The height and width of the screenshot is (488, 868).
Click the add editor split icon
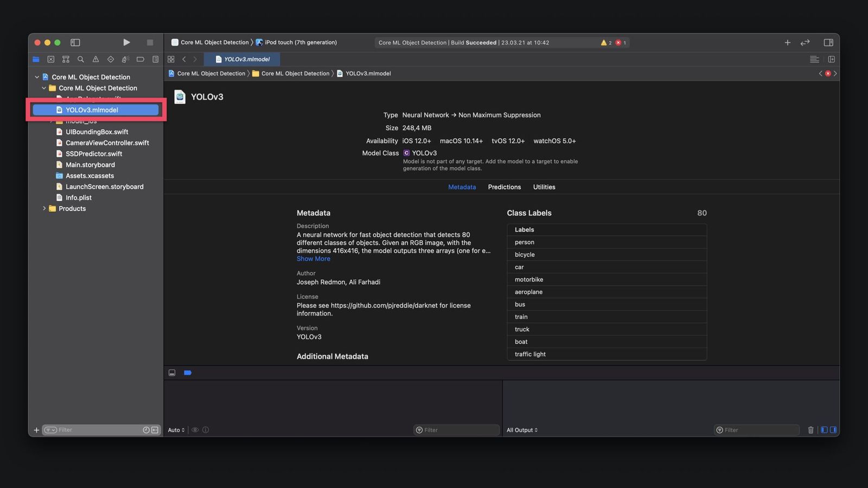click(x=831, y=59)
